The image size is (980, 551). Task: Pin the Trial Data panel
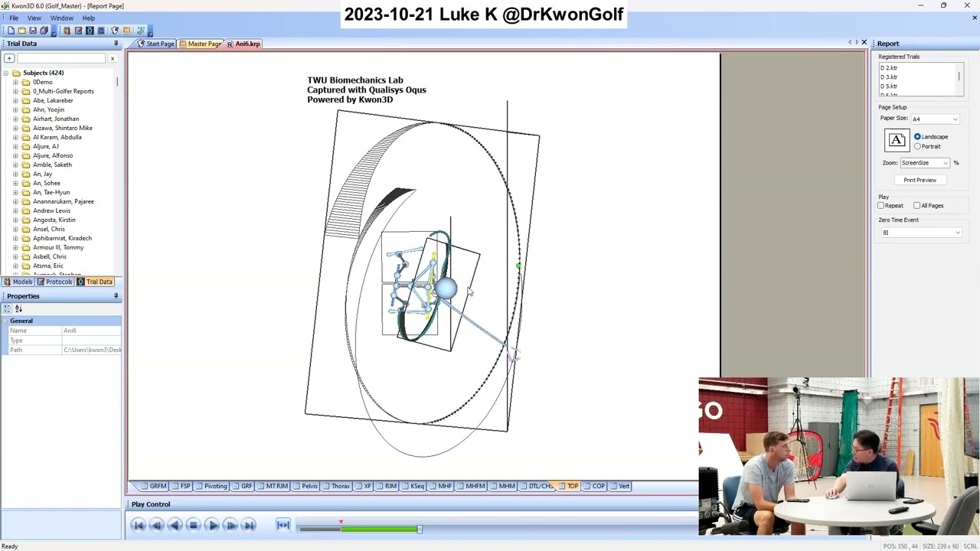click(x=116, y=44)
